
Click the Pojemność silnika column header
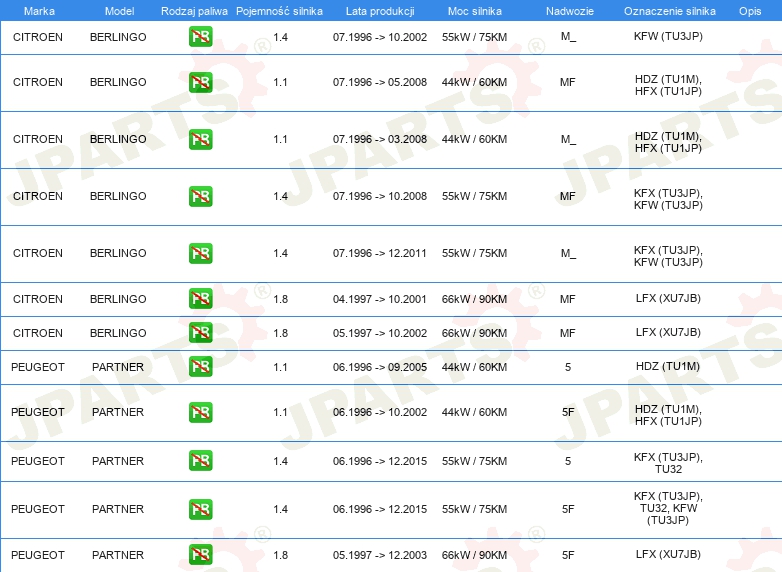279,11
